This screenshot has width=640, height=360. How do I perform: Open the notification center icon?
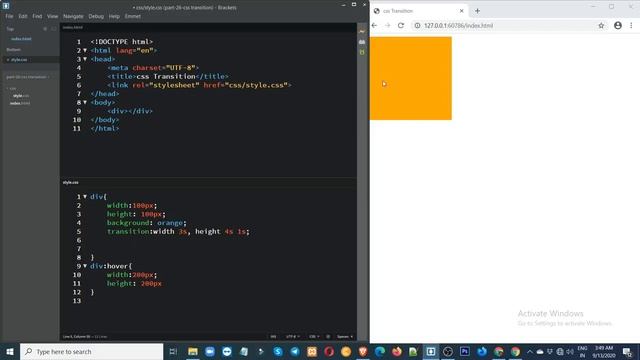click(x=627, y=351)
